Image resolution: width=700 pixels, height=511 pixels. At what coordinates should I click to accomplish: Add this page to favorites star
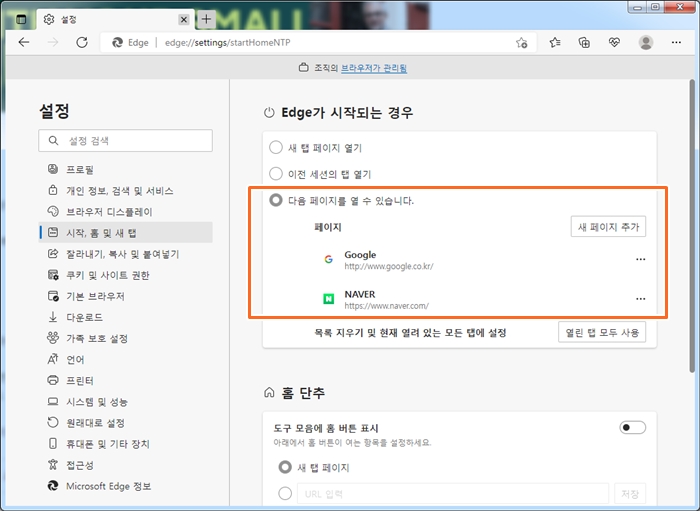[x=521, y=43]
